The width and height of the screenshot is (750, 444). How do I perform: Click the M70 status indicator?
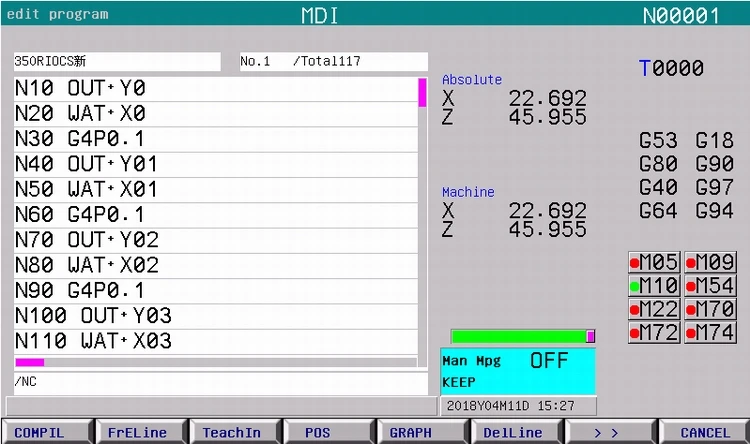pyautogui.click(x=710, y=309)
